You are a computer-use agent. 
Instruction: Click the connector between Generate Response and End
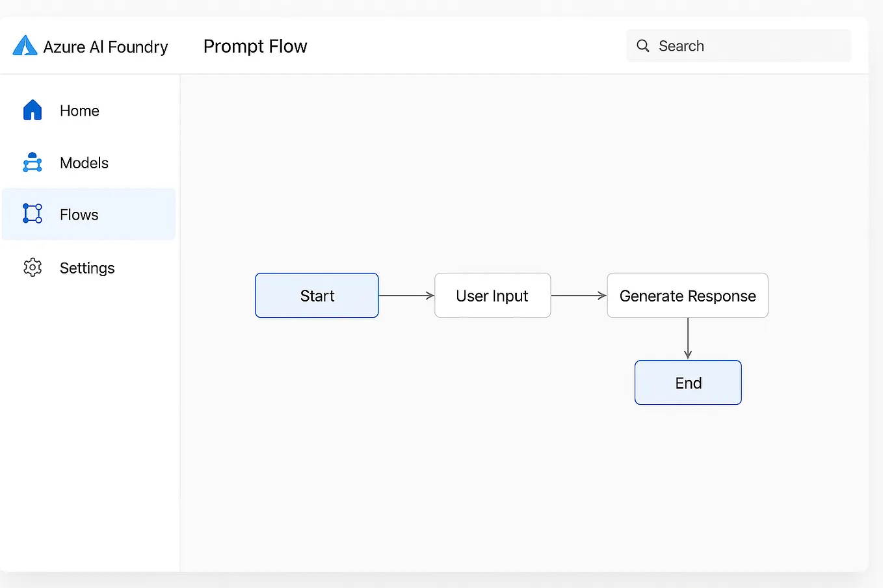(688, 338)
